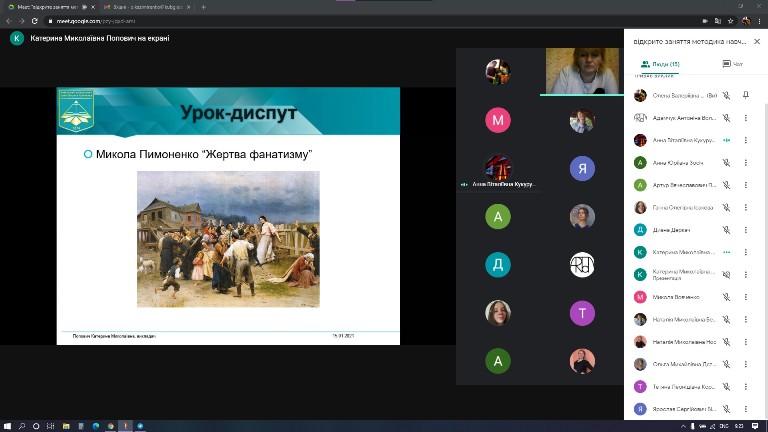Screen dimensions: 768x432
Task: Click the painting image on the presented slide
Action: click(228, 239)
